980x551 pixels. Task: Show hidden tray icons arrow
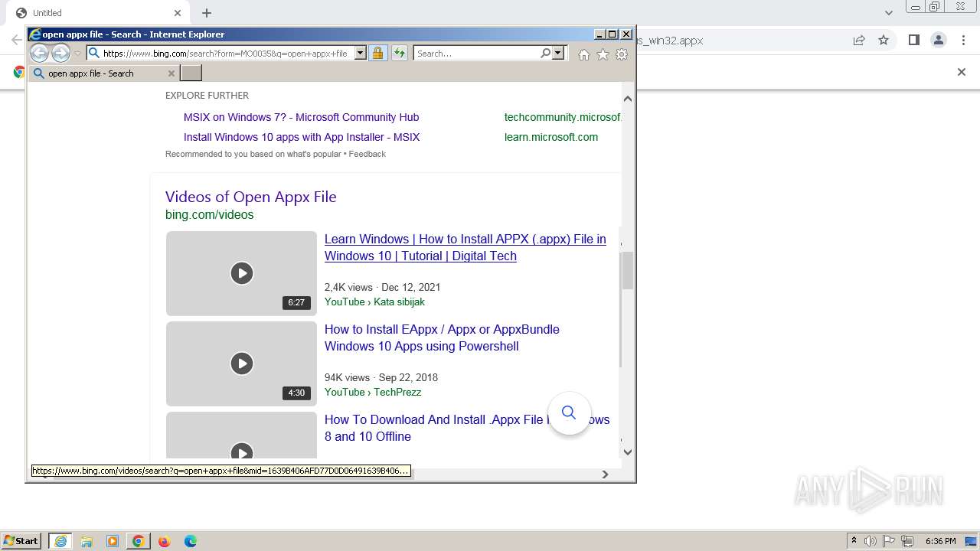click(x=854, y=541)
